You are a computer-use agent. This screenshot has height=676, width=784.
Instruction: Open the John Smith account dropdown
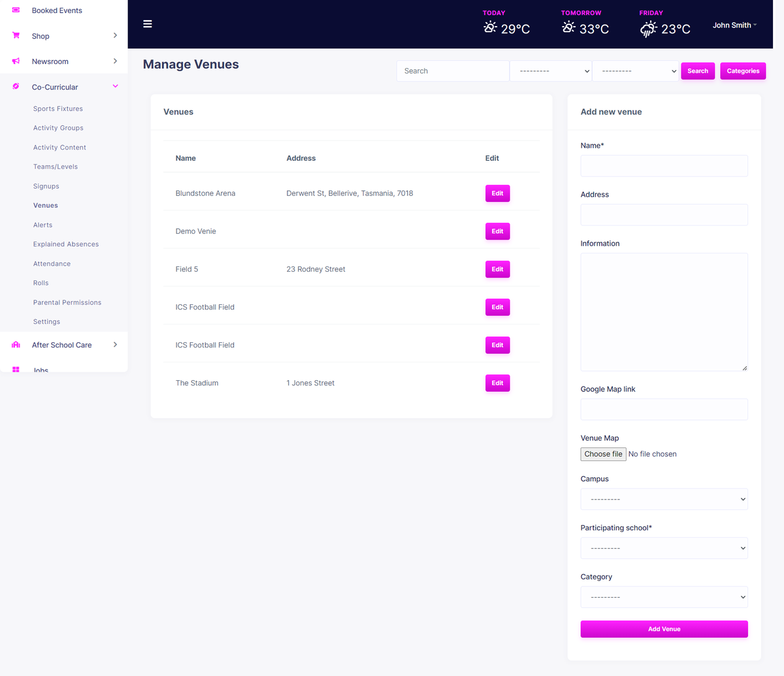734,25
